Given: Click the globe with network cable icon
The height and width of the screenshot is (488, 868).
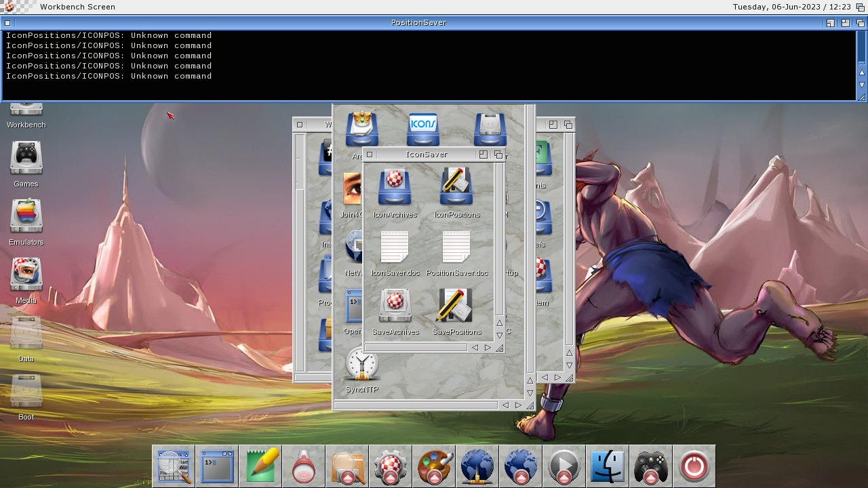Looking at the screenshot, I should click(477, 466).
